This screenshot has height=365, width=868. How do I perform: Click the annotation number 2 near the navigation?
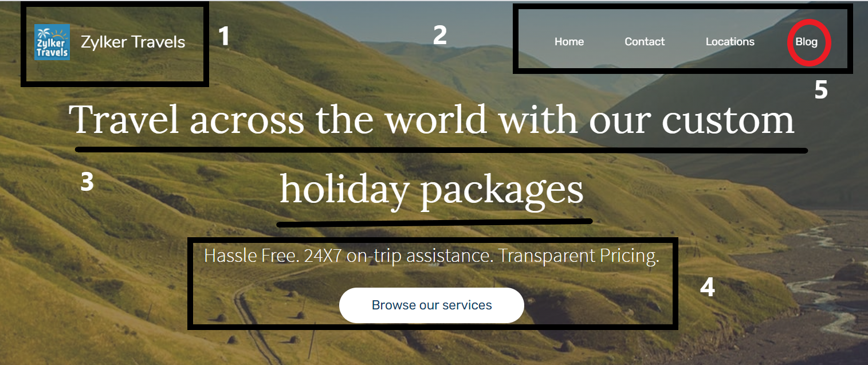439,36
